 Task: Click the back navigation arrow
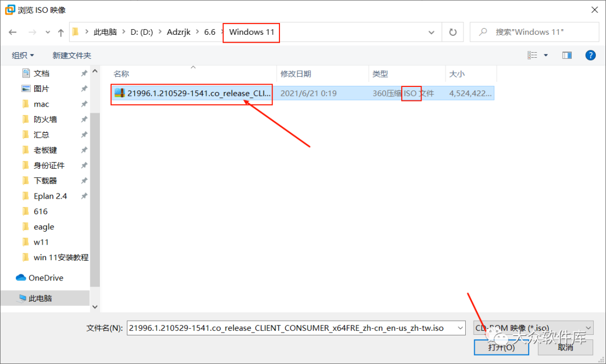click(12, 32)
